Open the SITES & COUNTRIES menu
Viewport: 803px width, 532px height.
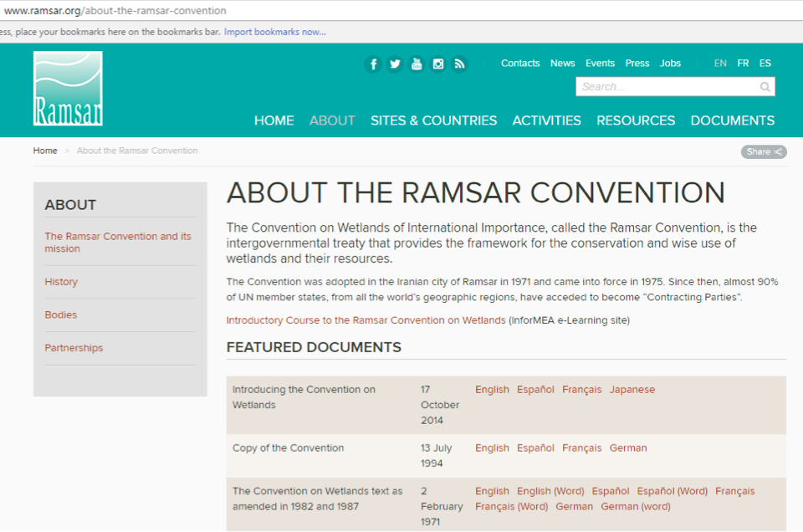pyautogui.click(x=434, y=120)
